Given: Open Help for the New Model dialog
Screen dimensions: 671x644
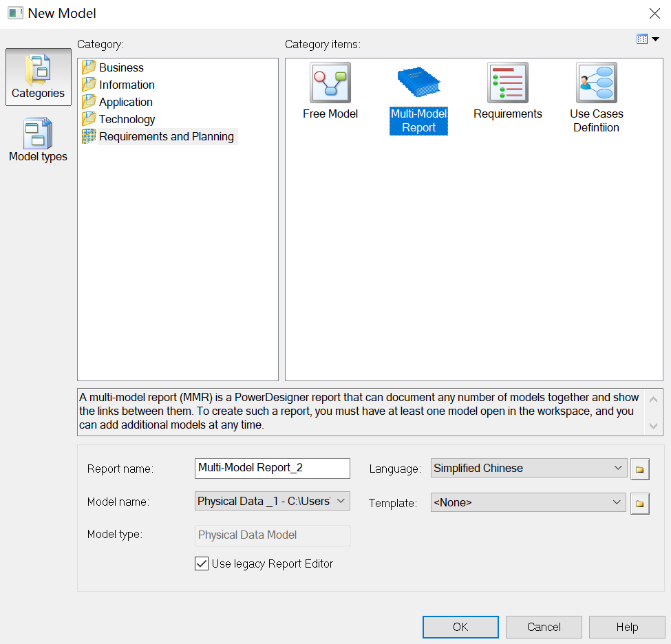Looking at the screenshot, I should point(627,627).
